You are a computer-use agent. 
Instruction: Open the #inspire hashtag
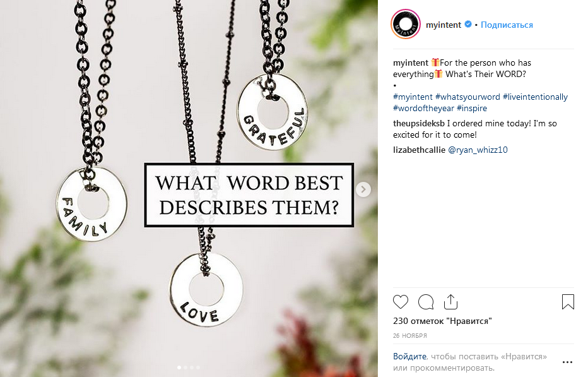[472, 108]
